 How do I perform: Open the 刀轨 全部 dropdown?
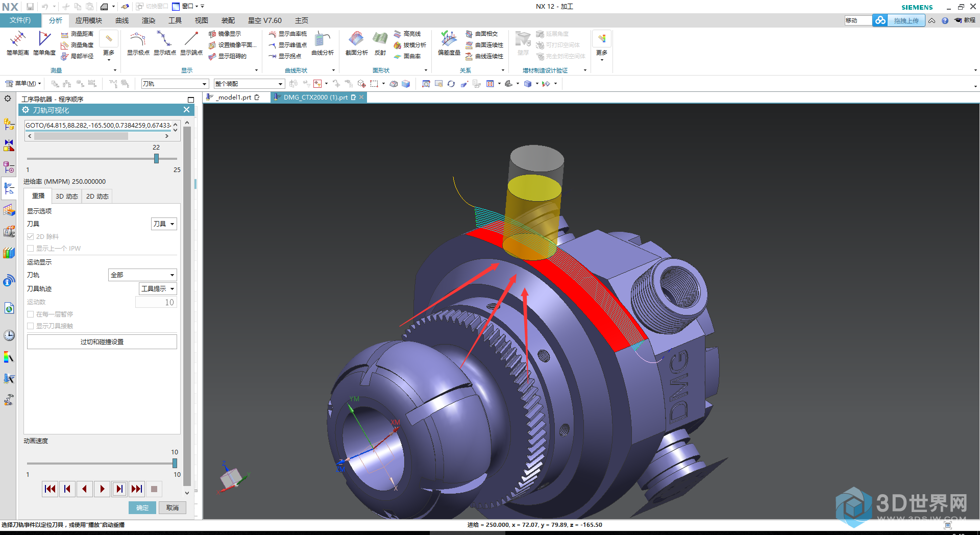142,275
